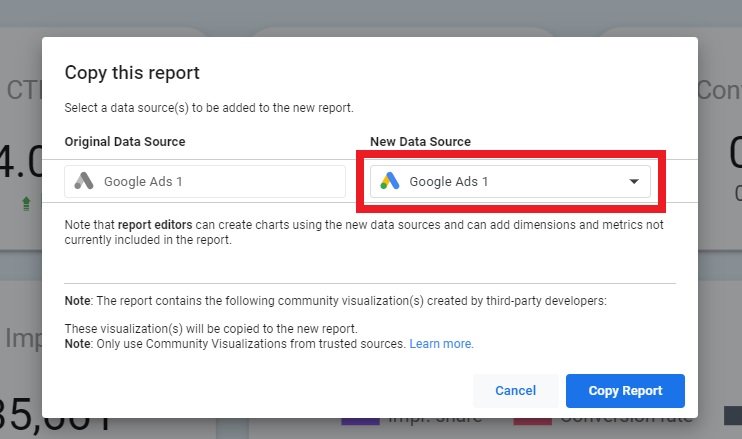Expand the New Data Source dropdown arrow
The image size is (742, 439).
(x=634, y=182)
